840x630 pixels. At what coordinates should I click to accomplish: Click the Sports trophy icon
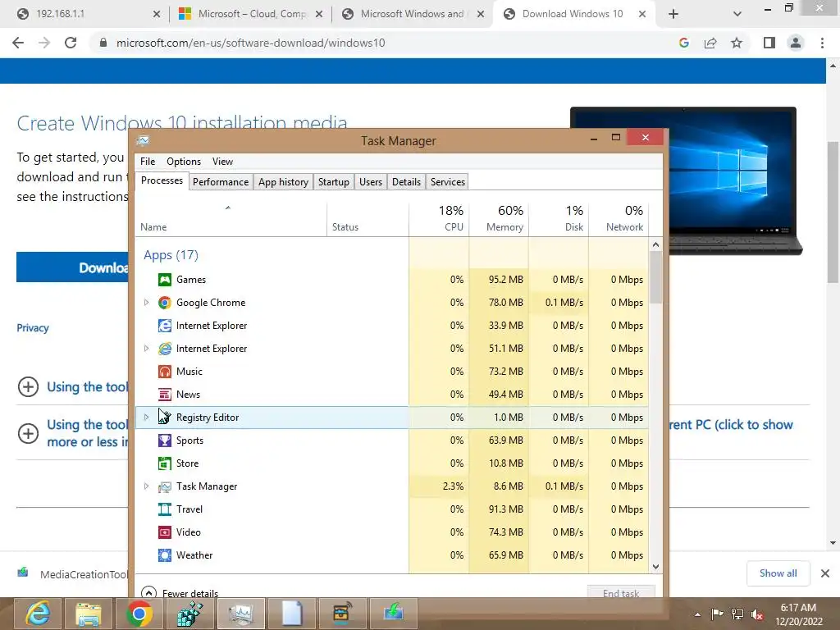[164, 441]
